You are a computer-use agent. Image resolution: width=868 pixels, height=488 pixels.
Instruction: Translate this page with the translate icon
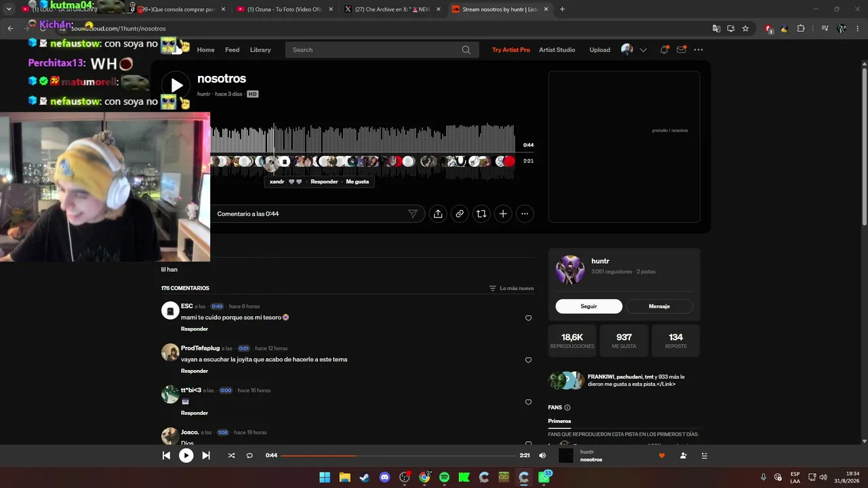click(716, 28)
